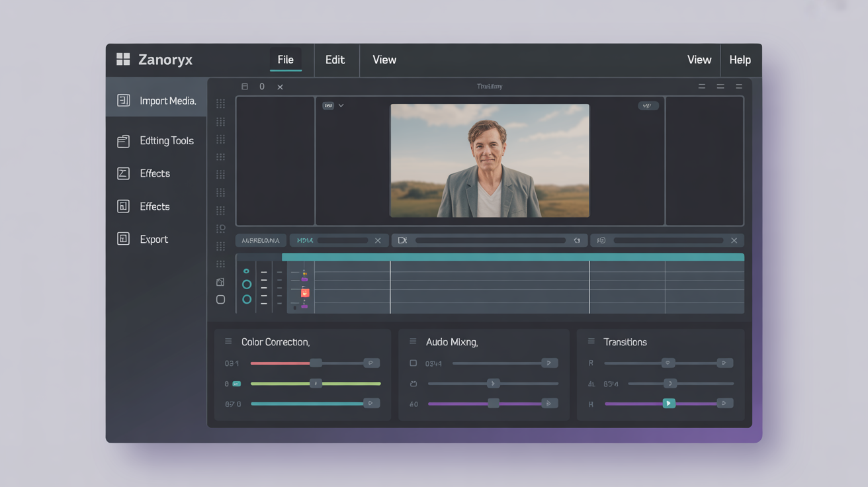868x487 pixels.
Task: Select the top purple clip marker in the timeline
Action: point(304,279)
